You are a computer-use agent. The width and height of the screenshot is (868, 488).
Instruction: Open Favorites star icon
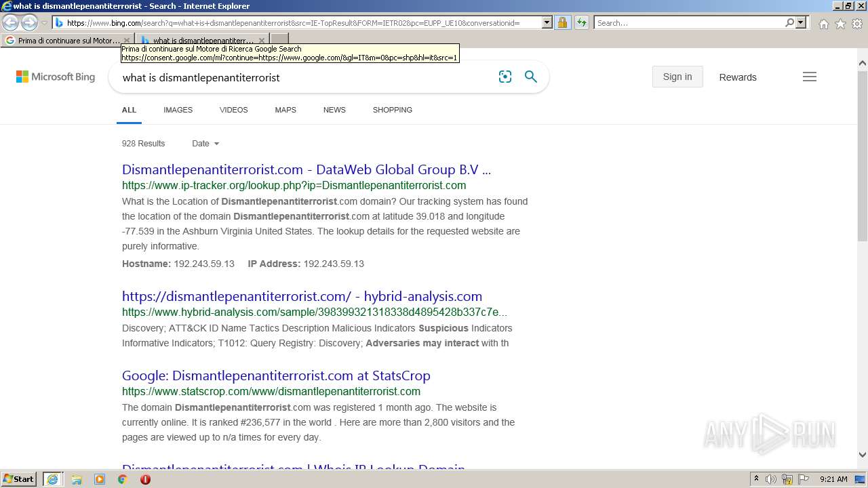pos(840,24)
